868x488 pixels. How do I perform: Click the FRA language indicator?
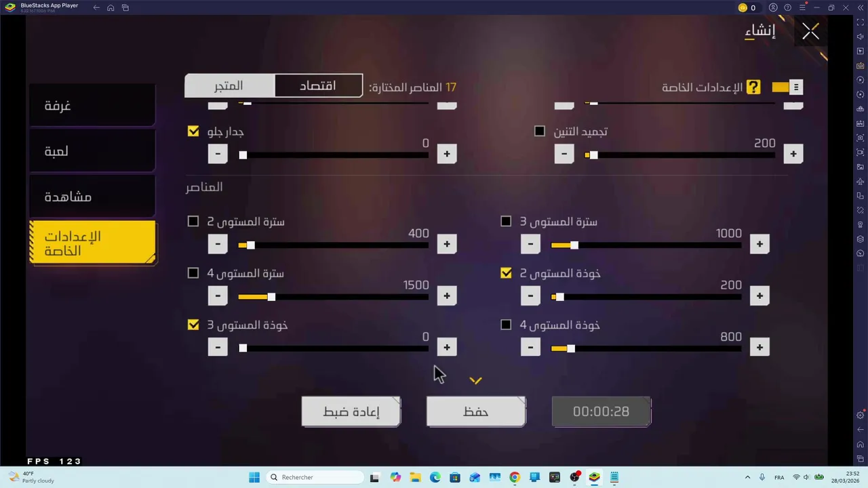pos(779,477)
